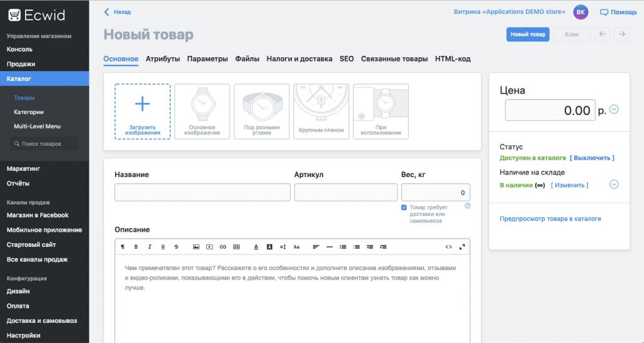Expand stock availability options chevron
Screen dimensions: 644x343
point(614,184)
